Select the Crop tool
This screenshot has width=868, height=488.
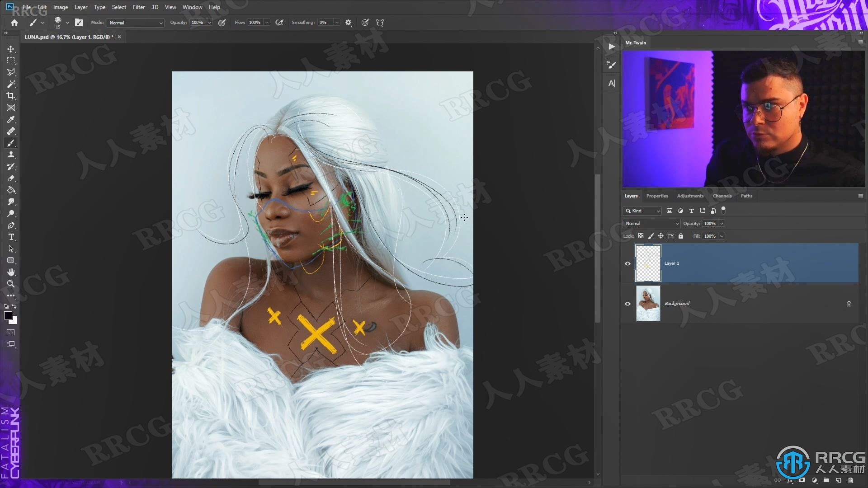pos(11,96)
